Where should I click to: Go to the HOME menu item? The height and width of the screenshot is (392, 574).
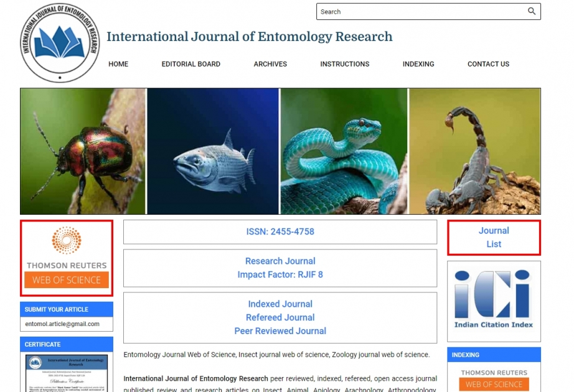click(118, 64)
